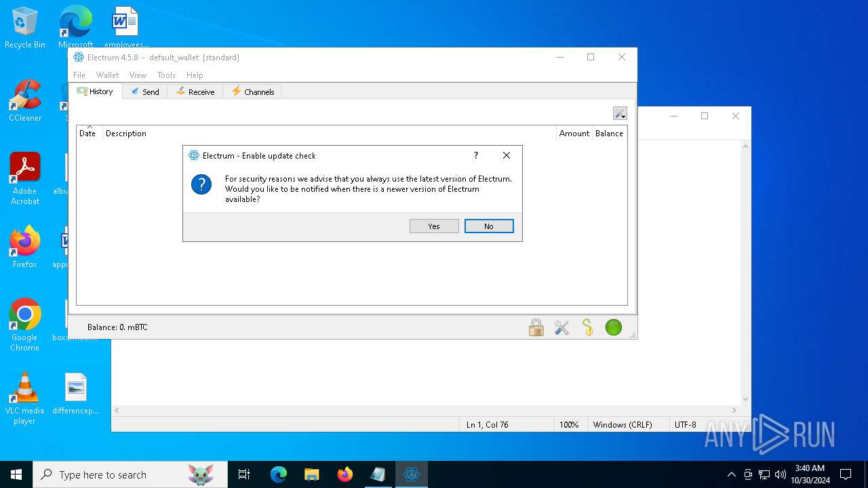Click the Notepad vertical scrollbar down arrow
This screenshot has width=868, height=488.
click(x=745, y=399)
